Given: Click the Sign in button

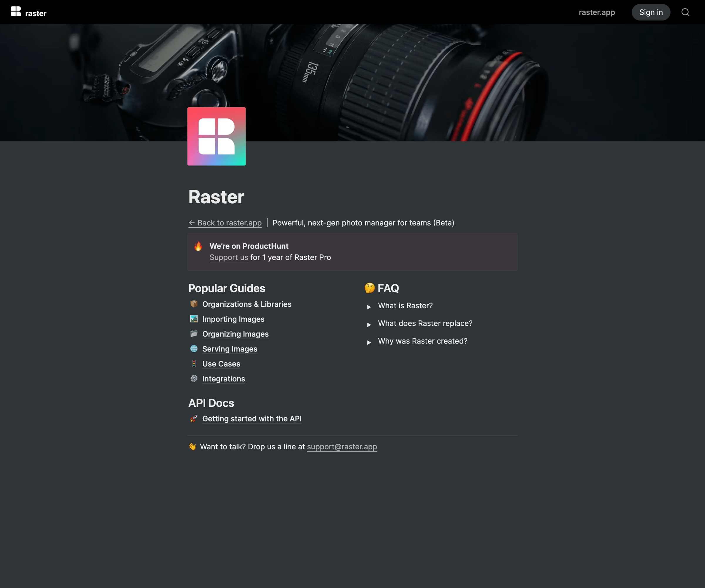Looking at the screenshot, I should [x=651, y=12].
